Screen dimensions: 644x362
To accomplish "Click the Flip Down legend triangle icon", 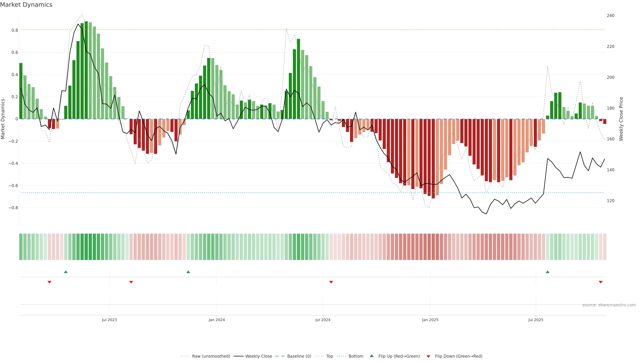I will coord(428,356).
